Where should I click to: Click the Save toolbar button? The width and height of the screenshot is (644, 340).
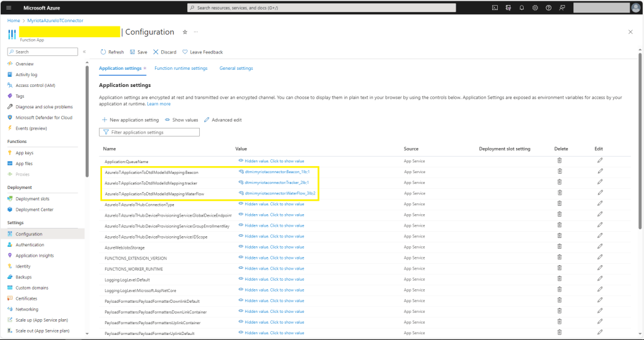click(139, 52)
